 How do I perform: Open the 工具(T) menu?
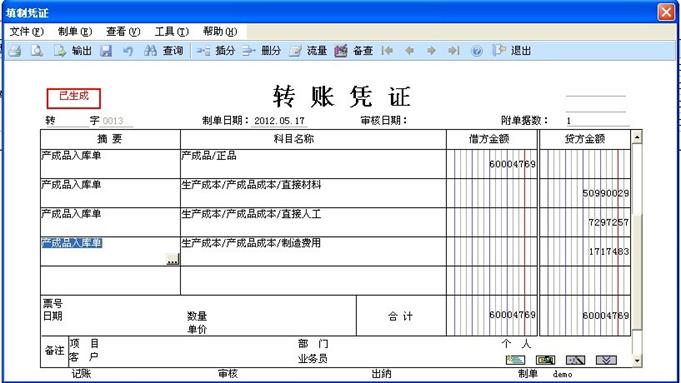[172, 31]
